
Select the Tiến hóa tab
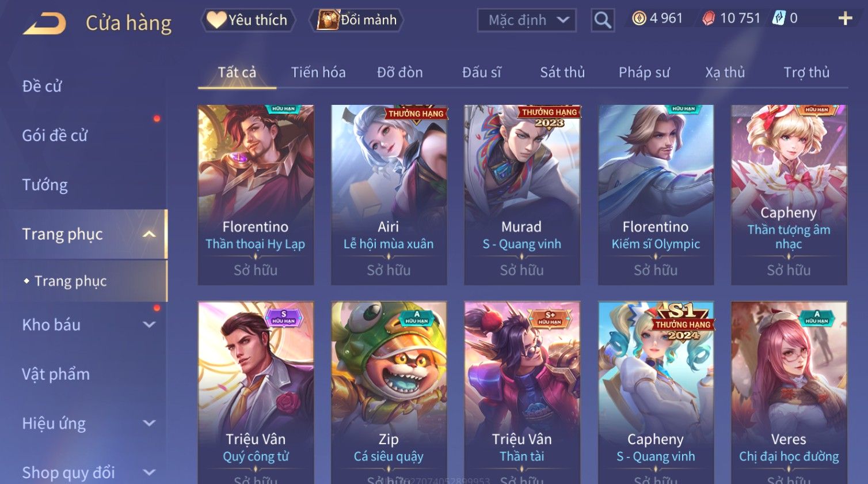pyautogui.click(x=318, y=73)
